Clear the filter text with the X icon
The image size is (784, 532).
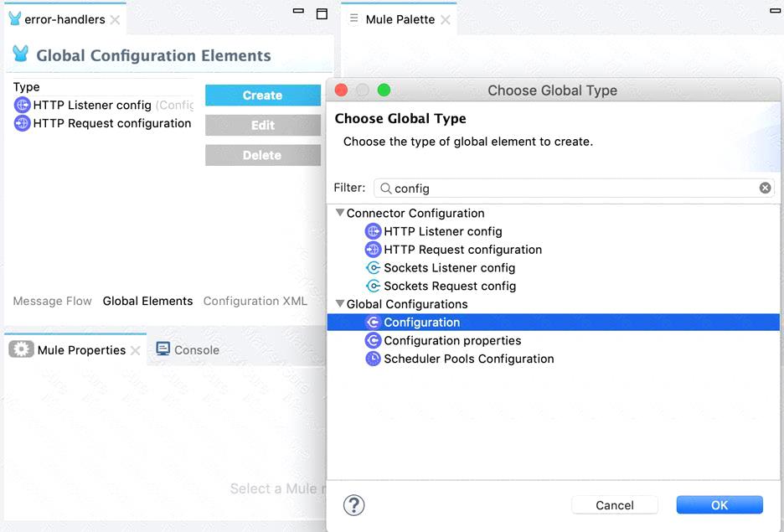pyautogui.click(x=765, y=188)
